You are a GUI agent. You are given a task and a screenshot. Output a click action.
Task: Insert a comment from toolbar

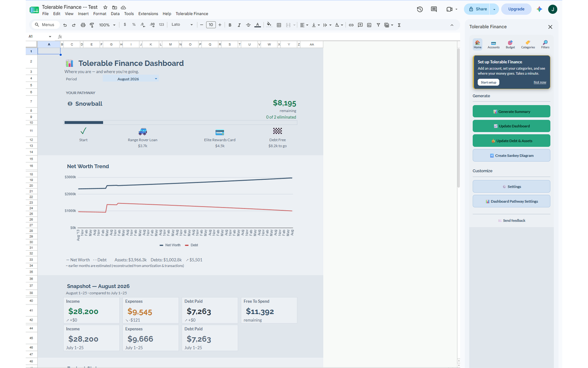tap(360, 25)
